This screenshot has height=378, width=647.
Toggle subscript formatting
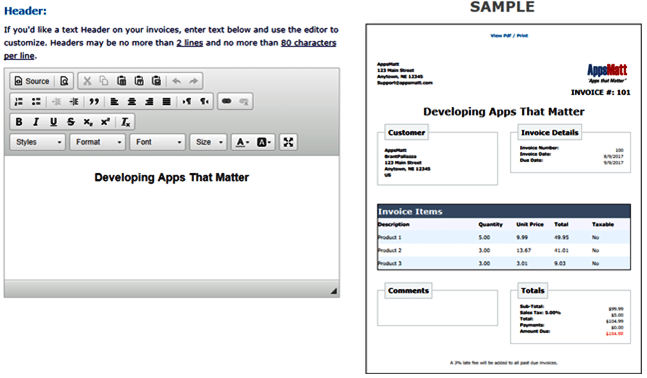tap(88, 122)
